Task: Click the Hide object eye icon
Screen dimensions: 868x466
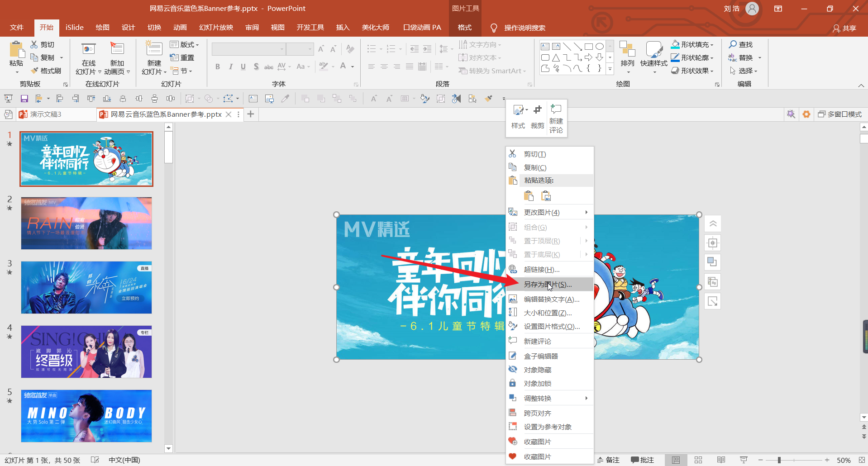Action: 513,370
